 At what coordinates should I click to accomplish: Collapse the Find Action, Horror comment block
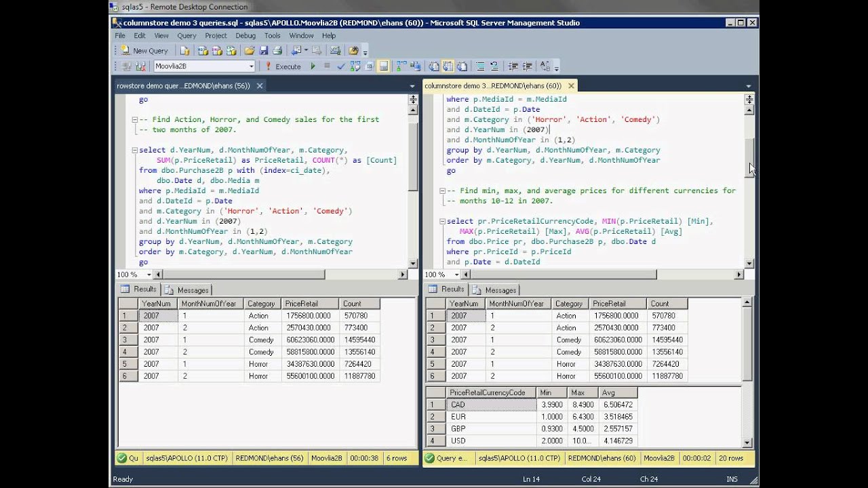pyautogui.click(x=134, y=119)
